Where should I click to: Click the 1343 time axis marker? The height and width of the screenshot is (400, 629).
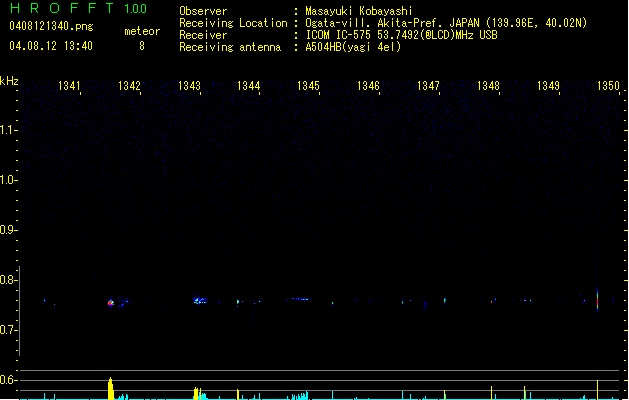pos(189,86)
